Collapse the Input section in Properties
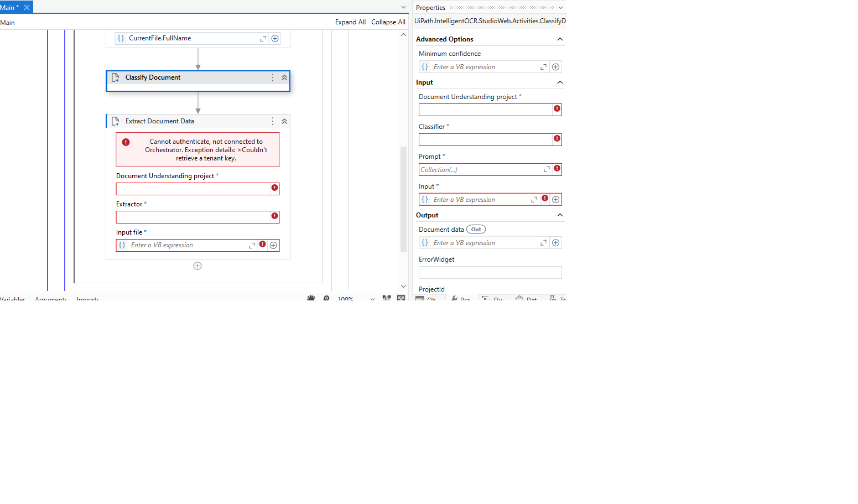 (559, 82)
